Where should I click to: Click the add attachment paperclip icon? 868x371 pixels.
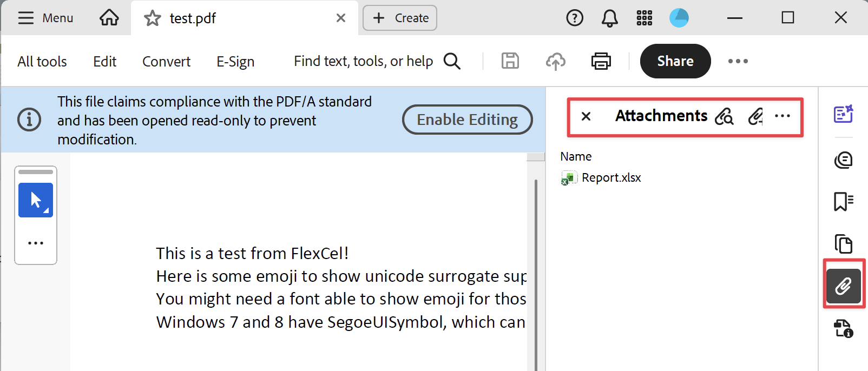click(x=755, y=116)
